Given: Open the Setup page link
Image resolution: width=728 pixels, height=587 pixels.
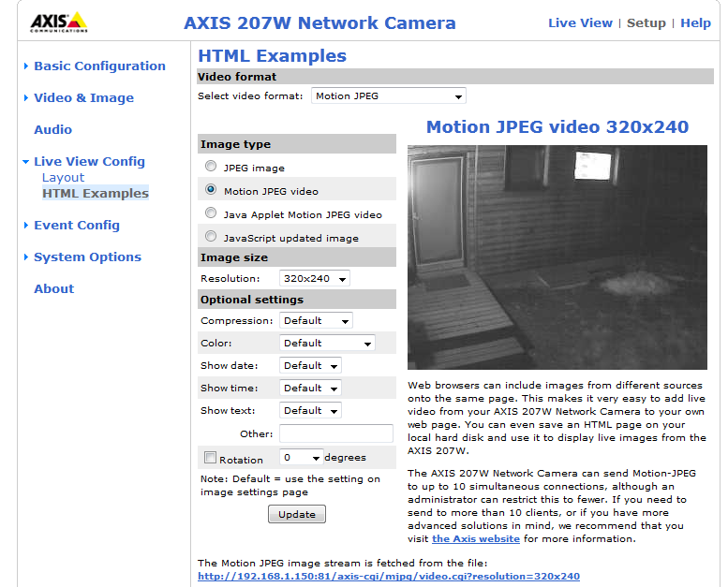Looking at the screenshot, I should [646, 22].
